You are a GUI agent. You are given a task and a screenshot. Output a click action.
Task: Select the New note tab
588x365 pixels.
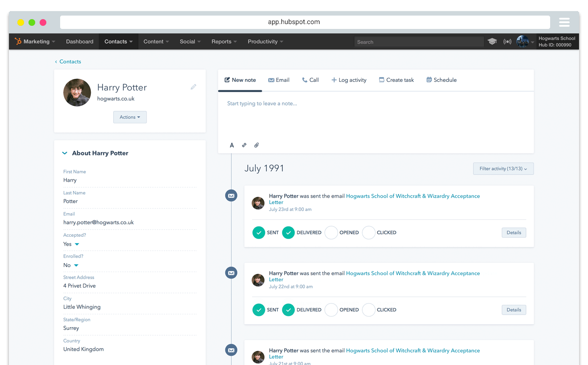point(240,80)
